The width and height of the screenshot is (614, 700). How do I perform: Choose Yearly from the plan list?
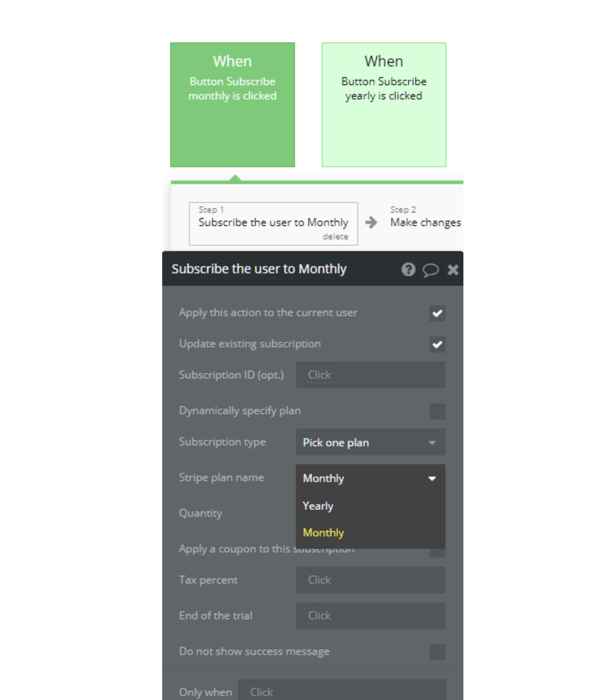(318, 506)
